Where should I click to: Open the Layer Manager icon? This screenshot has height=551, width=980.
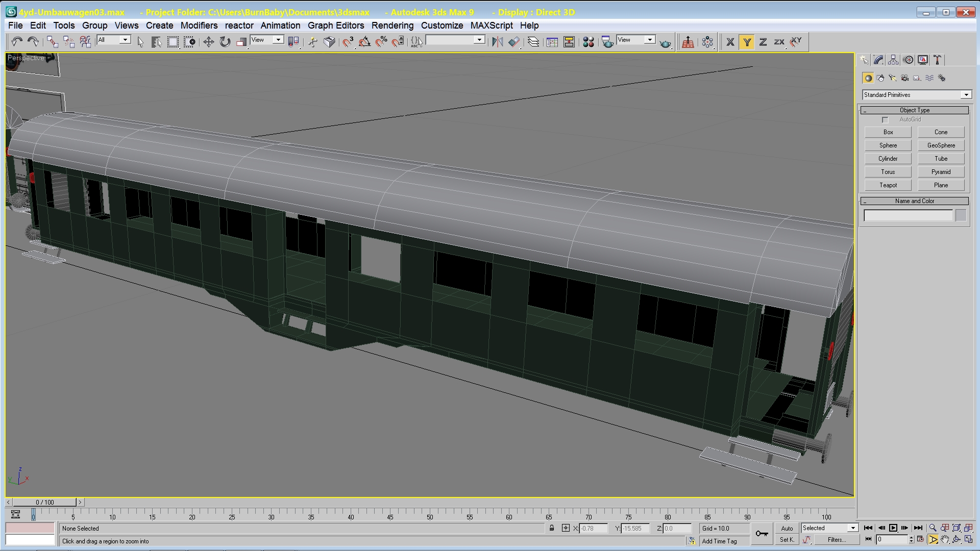point(533,42)
